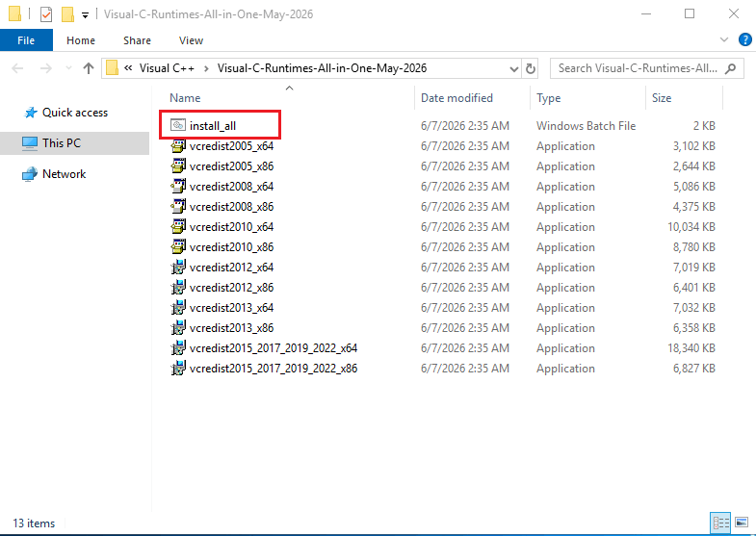The width and height of the screenshot is (756, 536).
Task: Select the vcredist2012_x64 installer icon
Action: click(178, 268)
